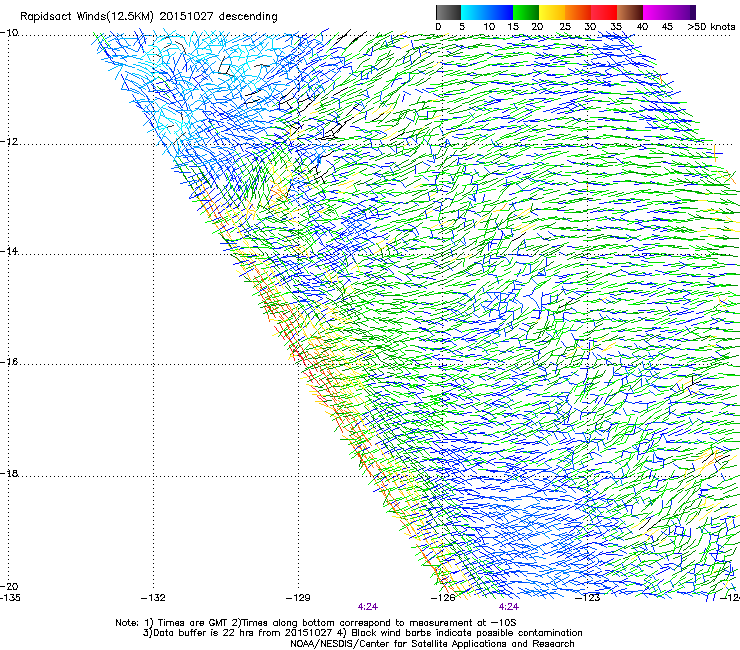Click the magenta 40-45 knots legend swatch
This screenshot has height=650, width=740.
pyautogui.click(x=656, y=12)
